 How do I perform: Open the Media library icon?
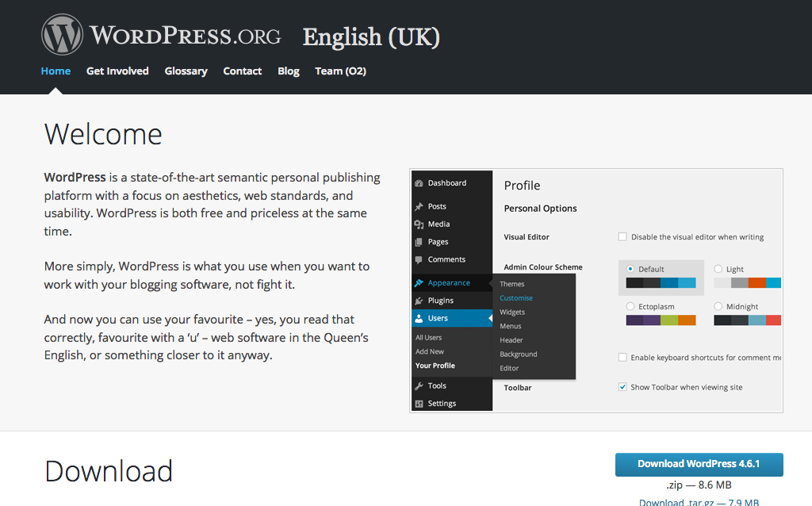click(x=420, y=223)
